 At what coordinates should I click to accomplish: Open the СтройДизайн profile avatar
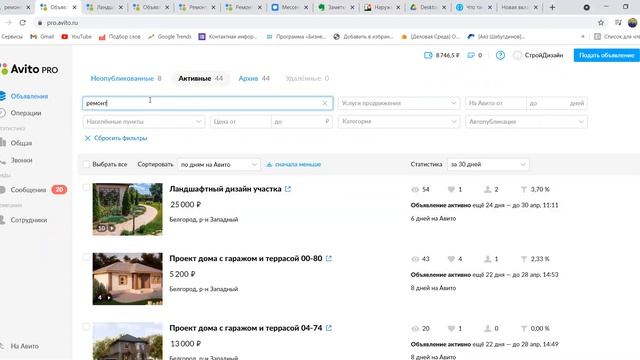[x=517, y=55]
